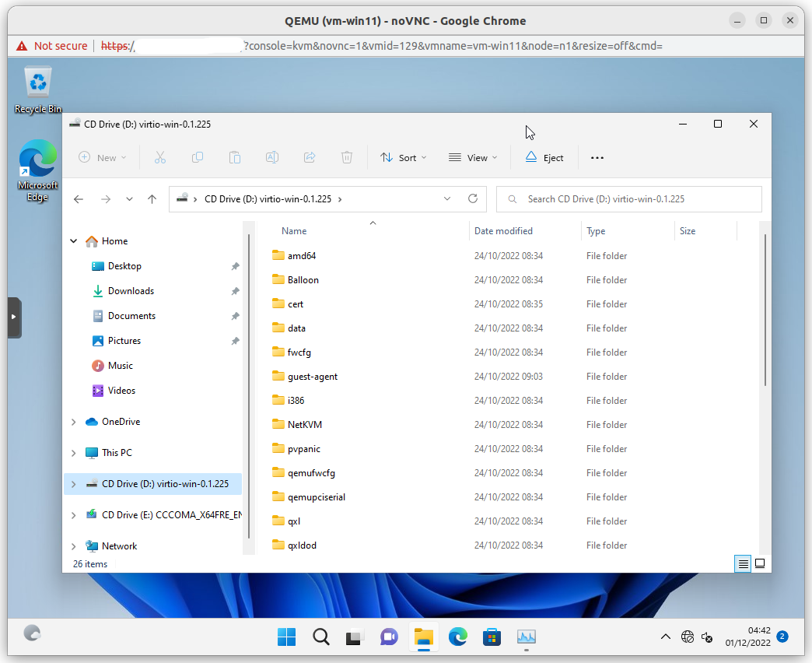Viewport: 812px width, 663px height.
Task: Open the Windows Start menu
Action: pos(286,637)
